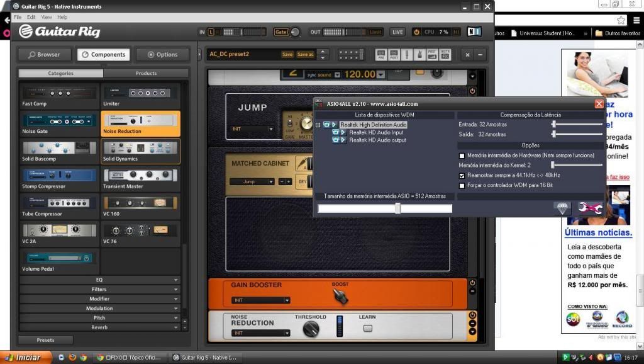Image resolution: width=644 pixels, height=364 pixels.
Task: Collapse the Realtek High Definition Audio tree
Action: tap(318, 125)
